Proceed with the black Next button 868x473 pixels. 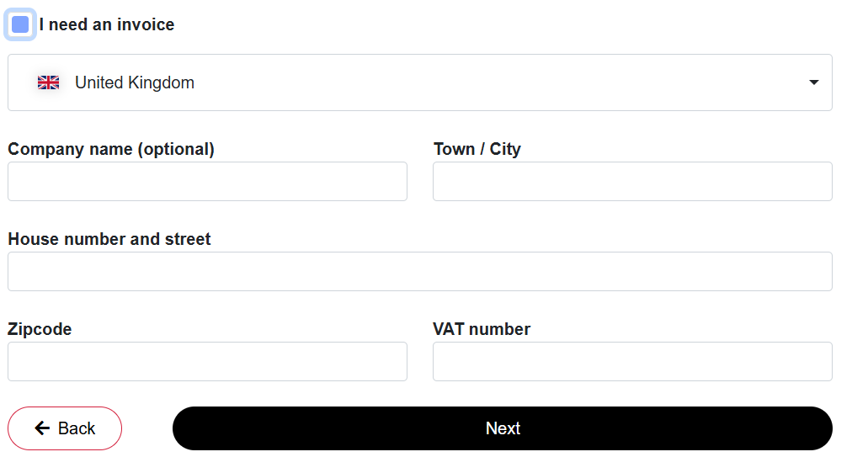pos(502,428)
